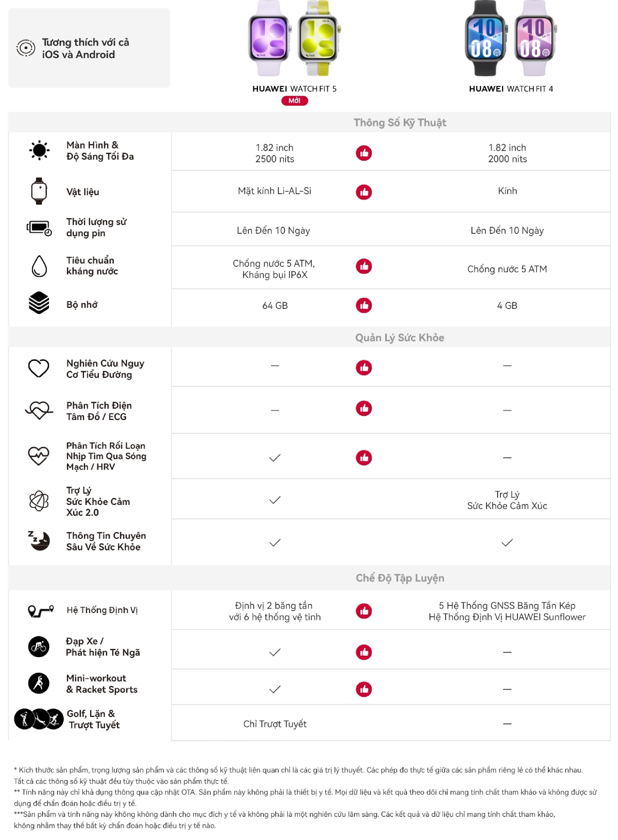Click the Chế Độ Tập Luyện section header
The height and width of the screenshot is (840, 618).
tap(399, 578)
